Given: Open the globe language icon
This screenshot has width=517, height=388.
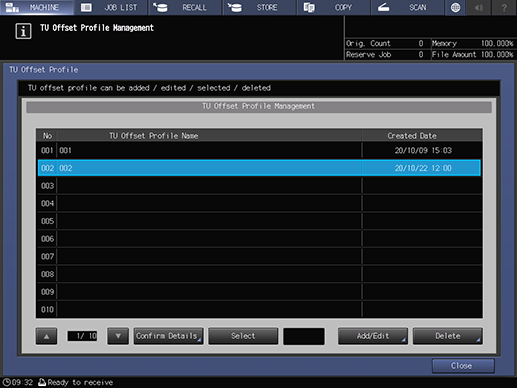Looking at the screenshot, I should [455, 7].
